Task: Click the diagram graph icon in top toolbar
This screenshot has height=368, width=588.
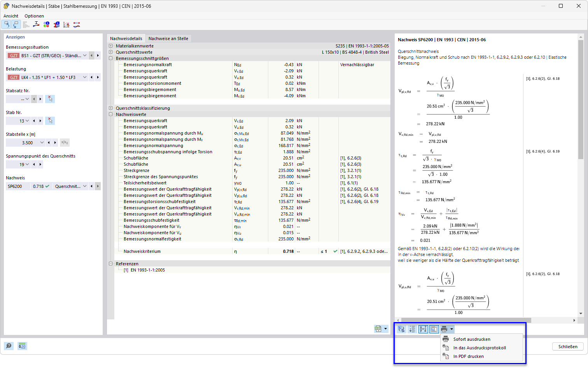Action: pos(66,25)
